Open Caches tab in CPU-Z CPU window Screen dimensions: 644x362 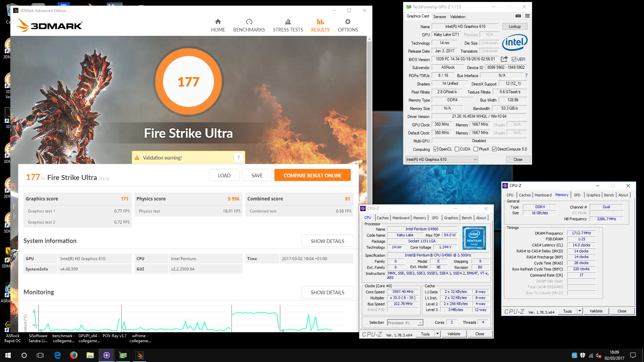point(382,218)
